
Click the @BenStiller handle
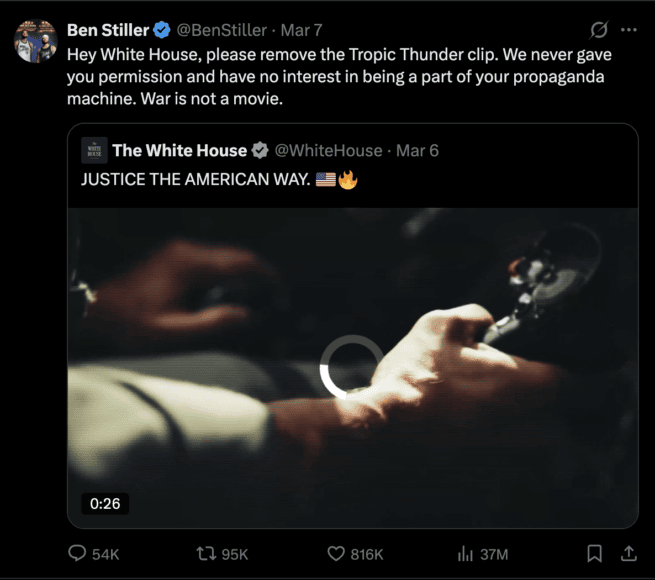(222, 30)
